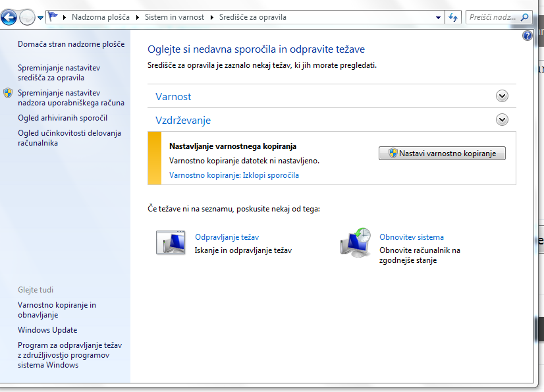
Task: Expand the Vzdrževanje section chevron
Action: (502, 120)
